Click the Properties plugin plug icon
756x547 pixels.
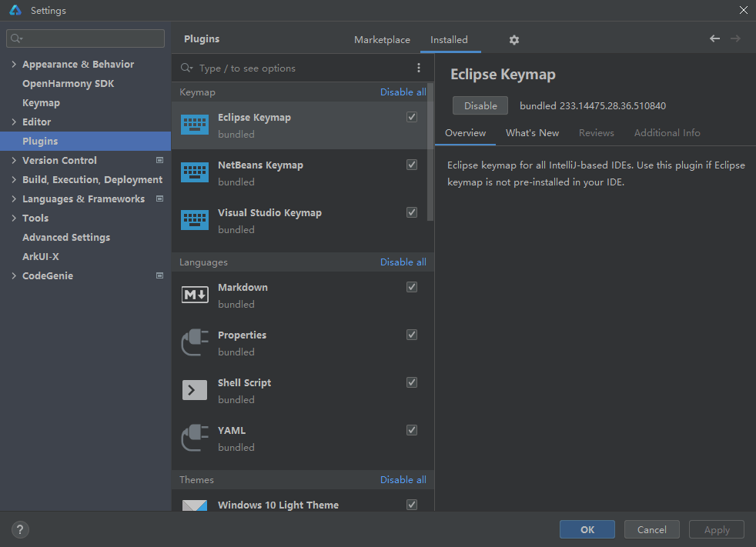[x=195, y=342]
